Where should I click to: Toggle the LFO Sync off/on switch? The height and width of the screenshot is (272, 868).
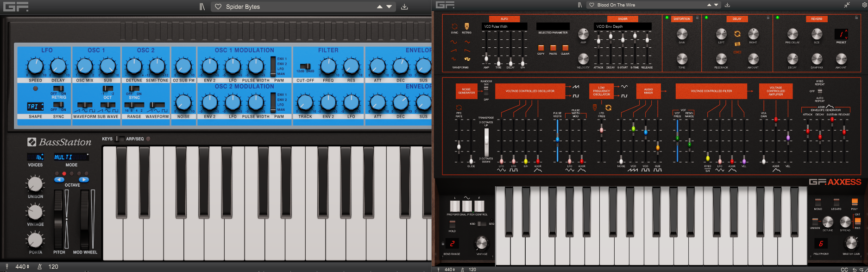tap(59, 104)
